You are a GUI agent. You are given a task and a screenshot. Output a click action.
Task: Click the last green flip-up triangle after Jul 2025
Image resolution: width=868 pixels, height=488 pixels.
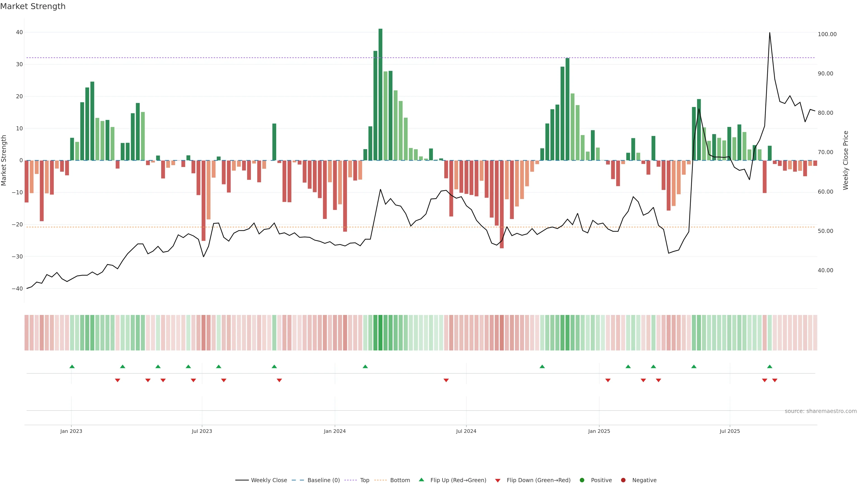(x=770, y=366)
